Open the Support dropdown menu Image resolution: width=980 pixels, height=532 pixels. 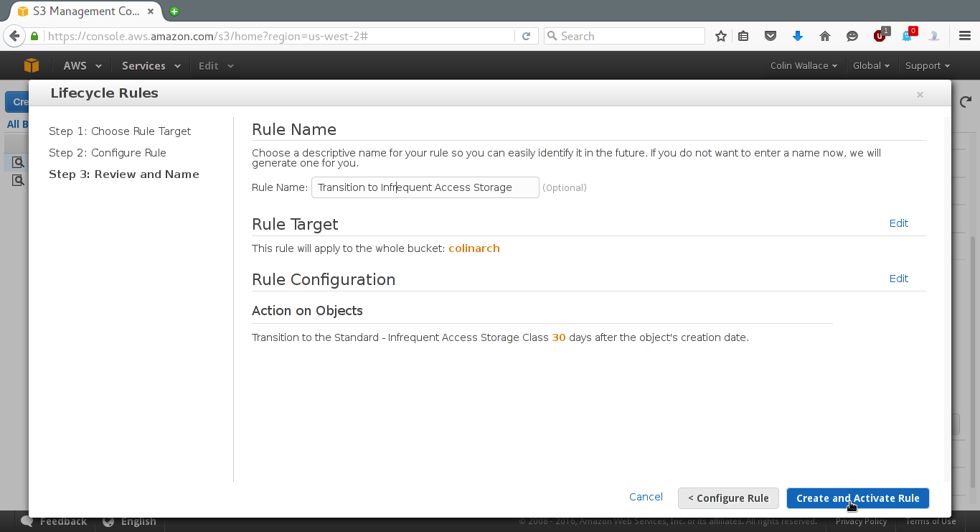pyautogui.click(x=927, y=65)
